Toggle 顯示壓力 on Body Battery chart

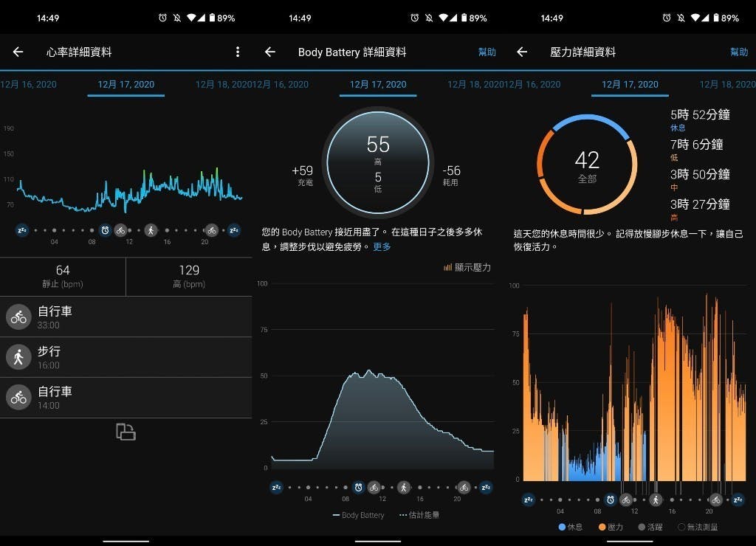[x=467, y=267]
